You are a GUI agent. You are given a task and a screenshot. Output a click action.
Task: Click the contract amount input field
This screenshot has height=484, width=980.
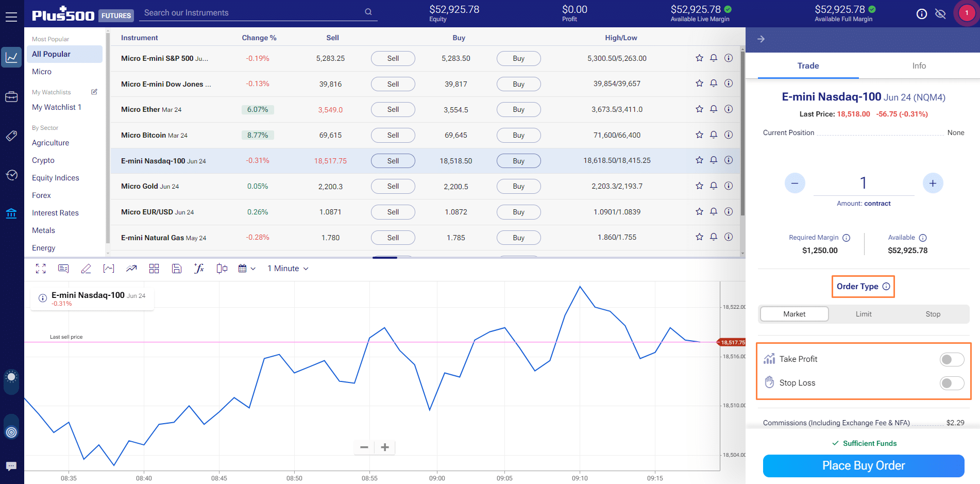tap(864, 183)
